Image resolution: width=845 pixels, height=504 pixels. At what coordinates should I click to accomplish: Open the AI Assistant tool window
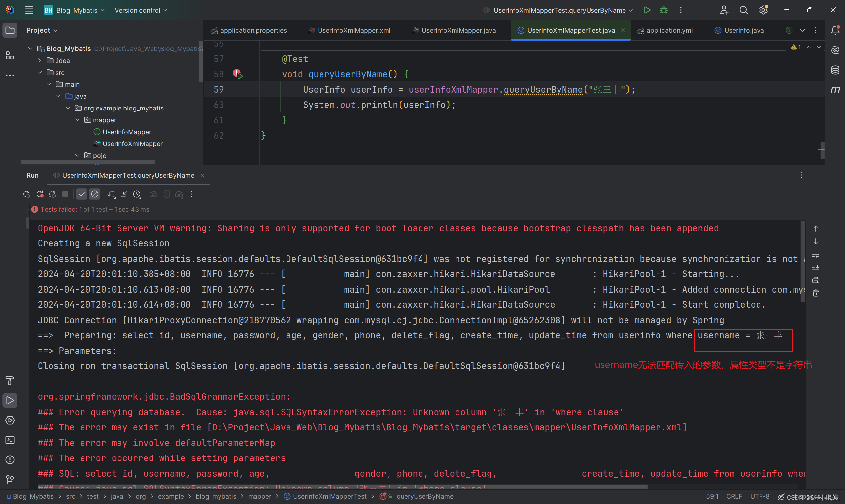pos(835,50)
